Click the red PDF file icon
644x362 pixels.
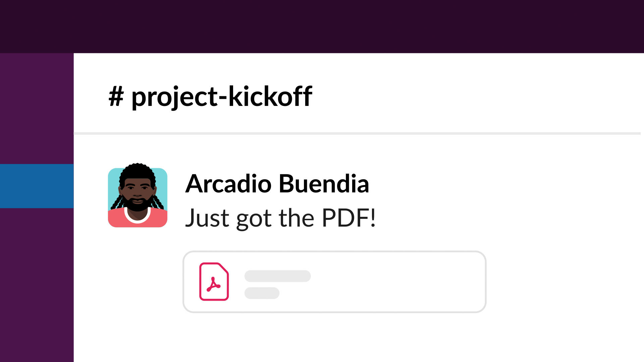(214, 282)
